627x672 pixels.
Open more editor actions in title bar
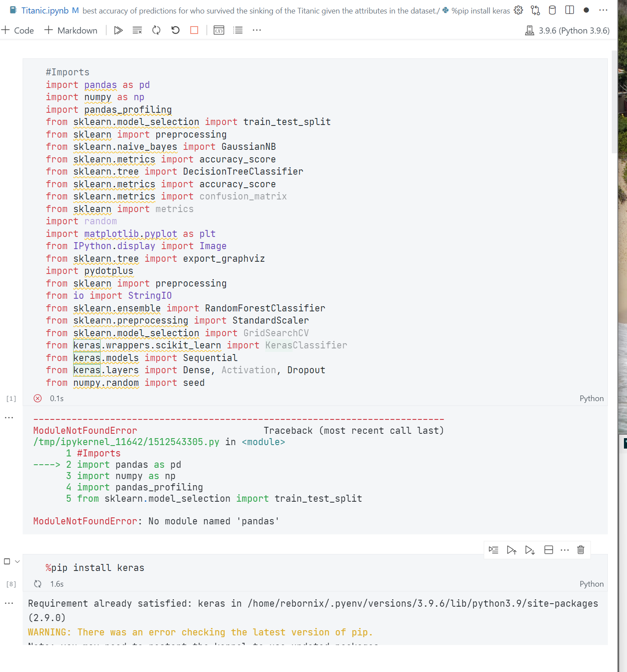pyautogui.click(x=603, y=10)
